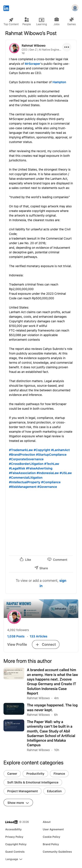Open the Jobs briefcase icon

click(56, 19)
